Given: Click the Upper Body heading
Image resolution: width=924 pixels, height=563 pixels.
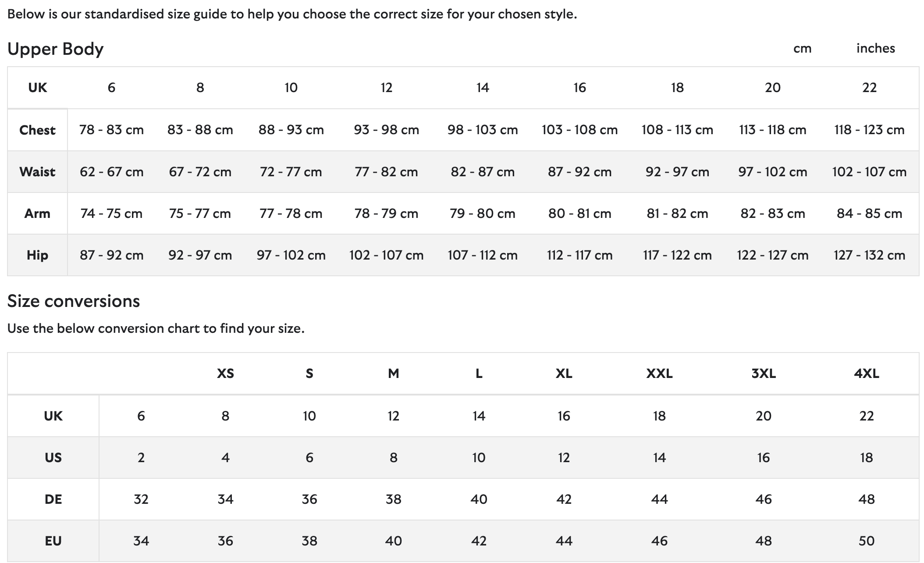Looking at the screenshot, I should pos(56,49).
